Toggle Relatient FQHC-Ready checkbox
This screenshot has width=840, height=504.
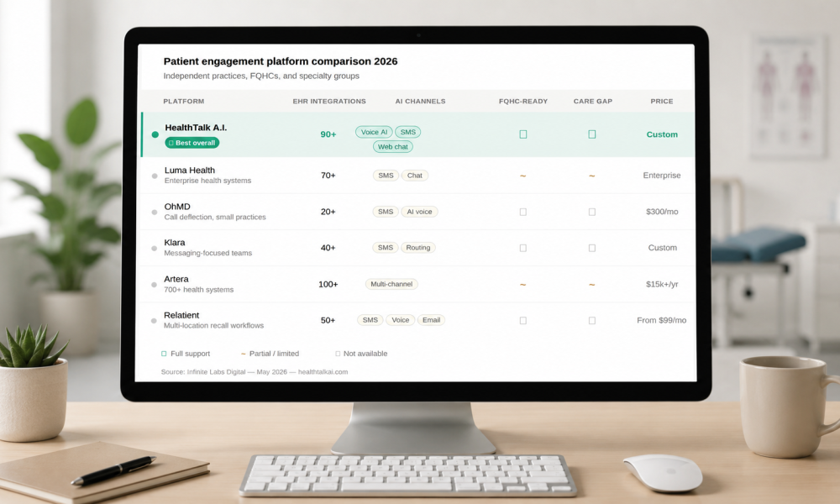[x=522, y=320]
